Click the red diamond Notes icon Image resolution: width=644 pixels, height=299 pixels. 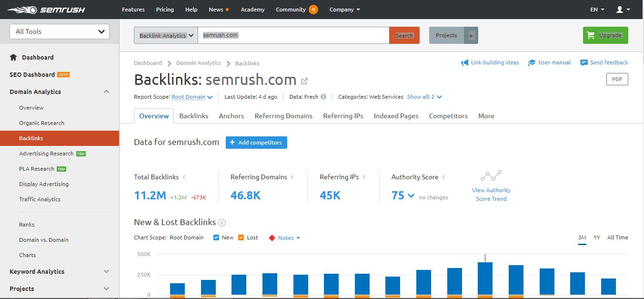(x=272, y=238)
